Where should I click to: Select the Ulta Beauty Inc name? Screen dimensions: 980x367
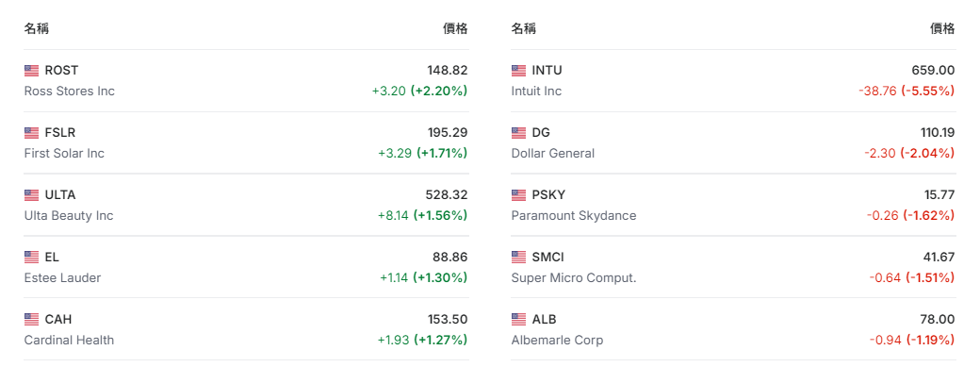pyautogui.click(x=69, y=215)
